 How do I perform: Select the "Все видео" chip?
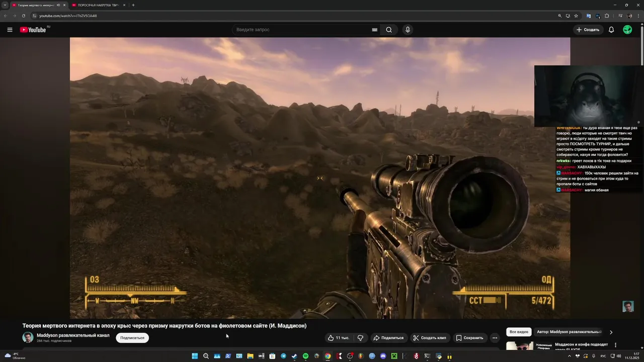point(519,332)
